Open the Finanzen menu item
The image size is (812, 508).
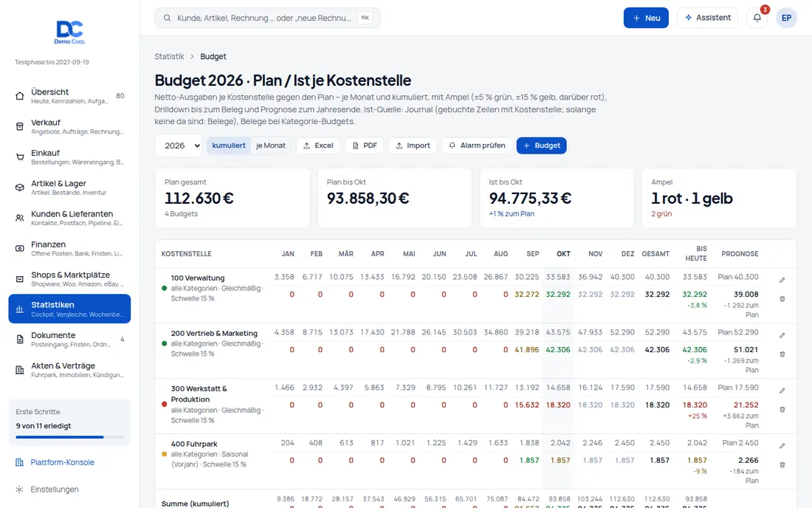pyautogui.click(x=69, y=249)
